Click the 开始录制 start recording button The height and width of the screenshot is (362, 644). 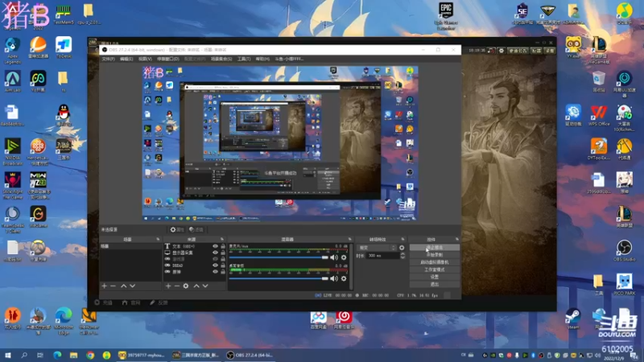(435, 255)
